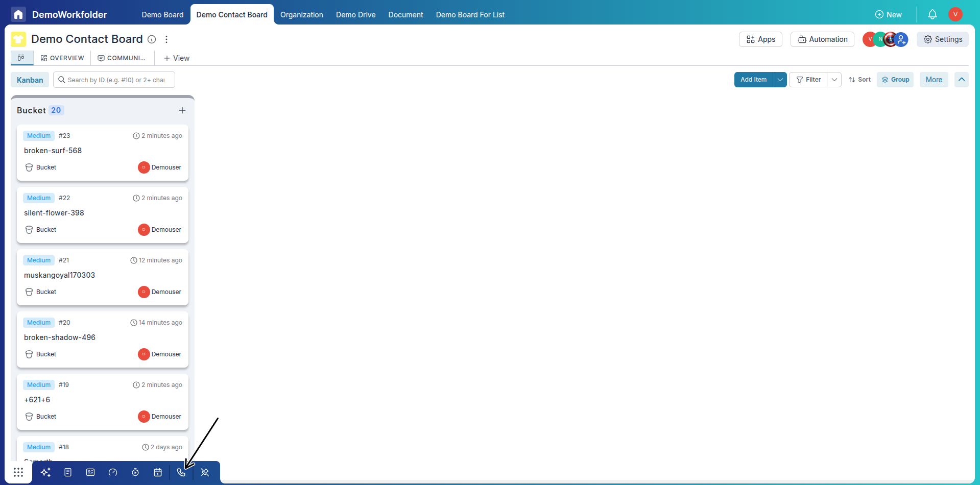
Task: Select the Kanban view icon tab
Action: click(x=21, y=58)
